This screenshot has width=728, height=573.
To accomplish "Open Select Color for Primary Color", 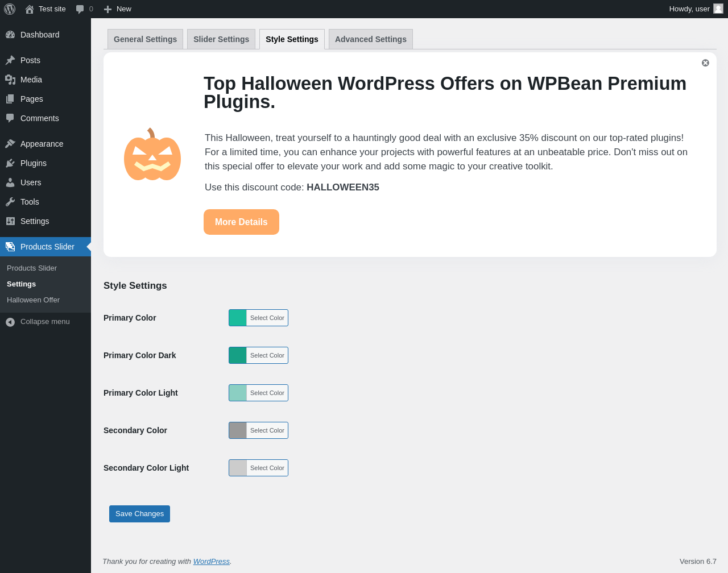I will (x=267, y=318).
